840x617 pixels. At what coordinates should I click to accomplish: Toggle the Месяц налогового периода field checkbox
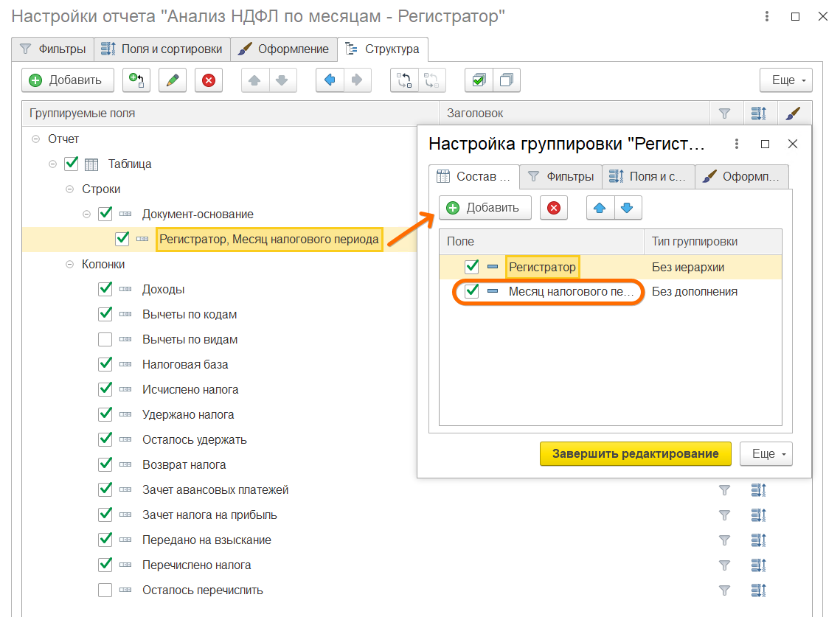(x=472, y=292)
